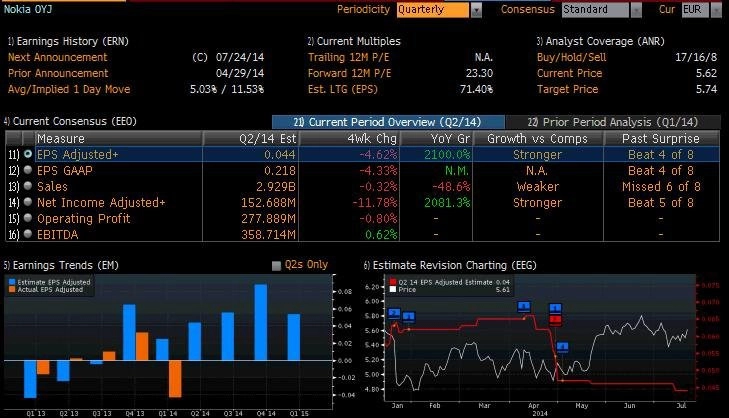Enable the Q2s Only checkbox
This screenshot has width=729, height=418.
(276, 265)
